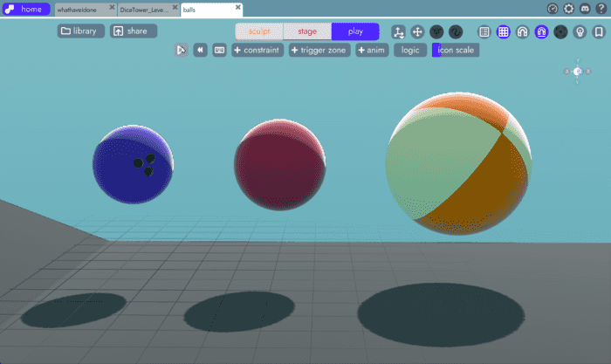Open the library

pos(81,31)
